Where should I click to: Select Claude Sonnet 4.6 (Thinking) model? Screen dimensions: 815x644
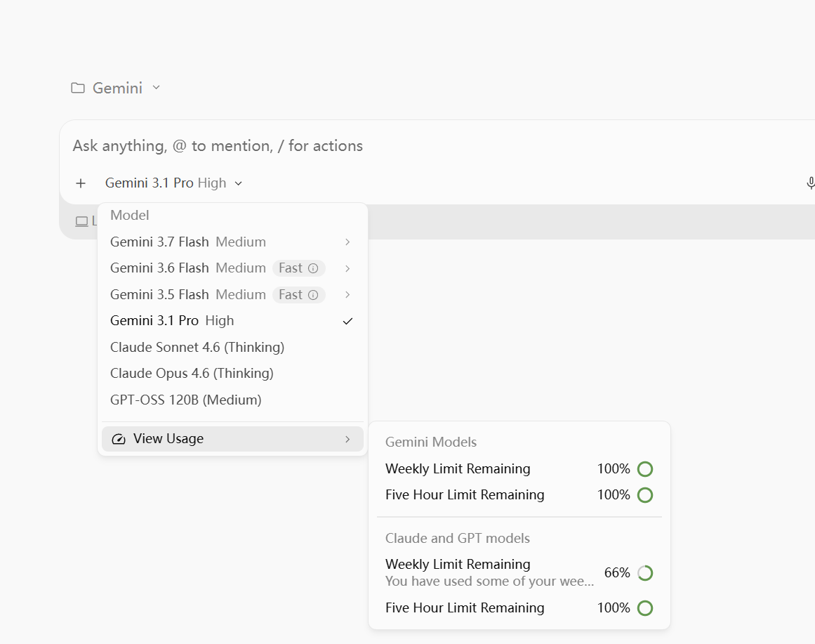(232, 348)
